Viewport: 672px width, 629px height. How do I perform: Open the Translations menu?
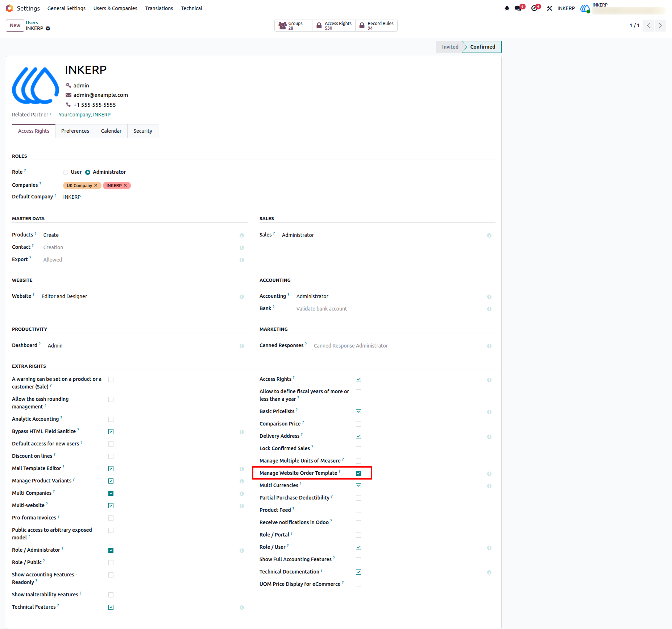[x=159, y=8]
